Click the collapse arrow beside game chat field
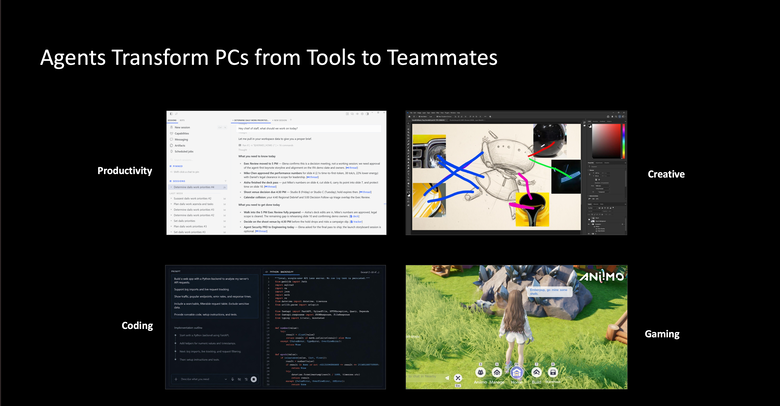The image size is (780, 406). tap(447, 378)
